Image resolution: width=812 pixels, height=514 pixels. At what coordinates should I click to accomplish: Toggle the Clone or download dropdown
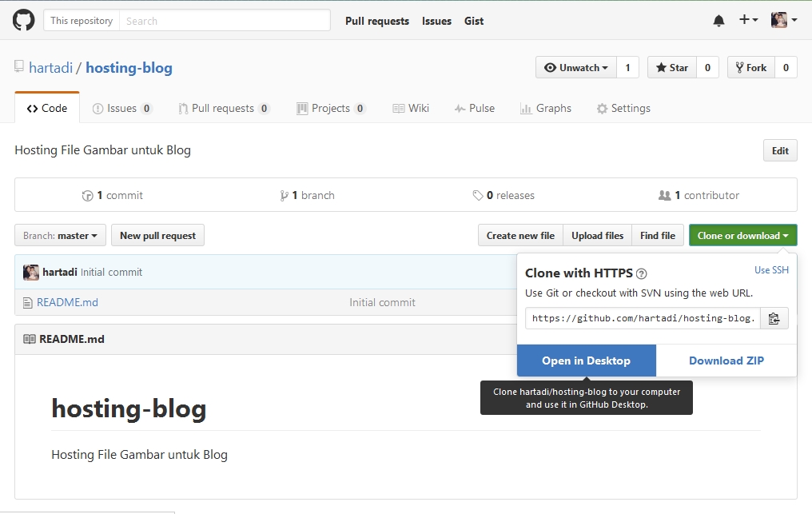tap(742, 235)
